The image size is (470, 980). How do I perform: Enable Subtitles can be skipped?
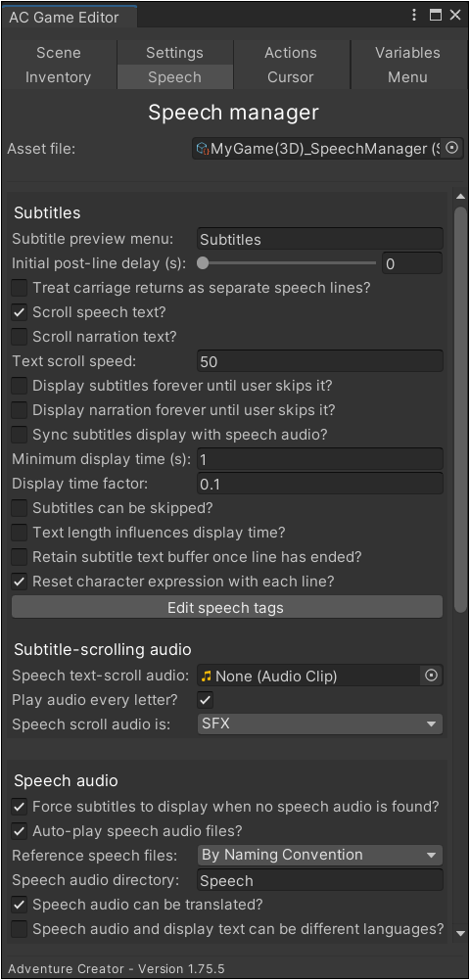tap(20, 508)
